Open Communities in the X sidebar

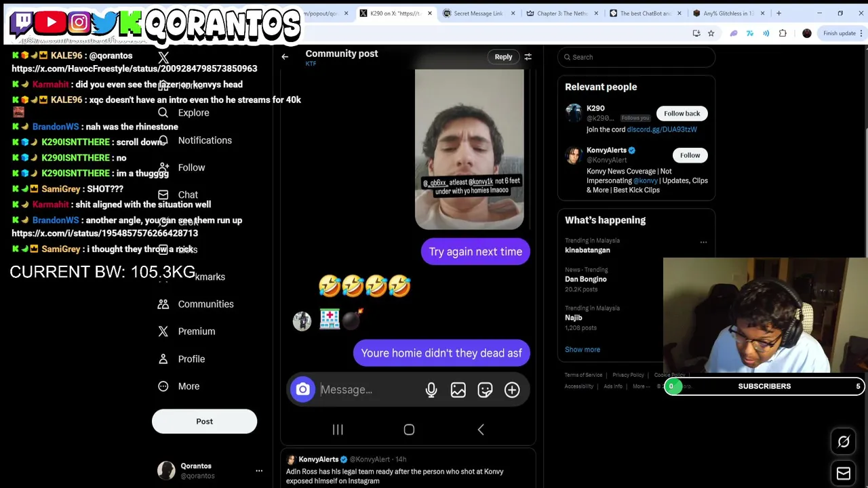195,304
